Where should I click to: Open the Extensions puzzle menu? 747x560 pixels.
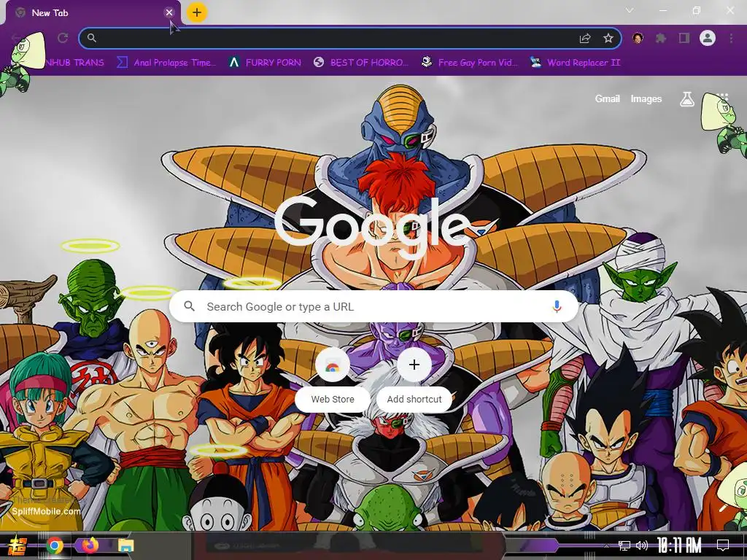coord(660,38)
